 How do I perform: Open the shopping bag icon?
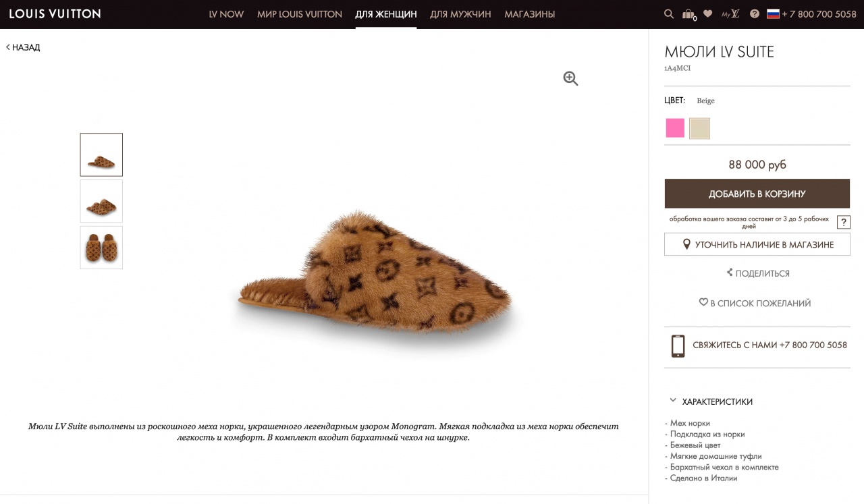[688, 13]
